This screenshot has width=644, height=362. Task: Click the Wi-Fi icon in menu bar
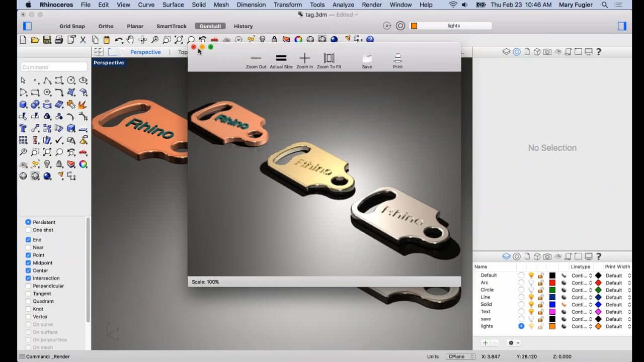coord(453,5)
